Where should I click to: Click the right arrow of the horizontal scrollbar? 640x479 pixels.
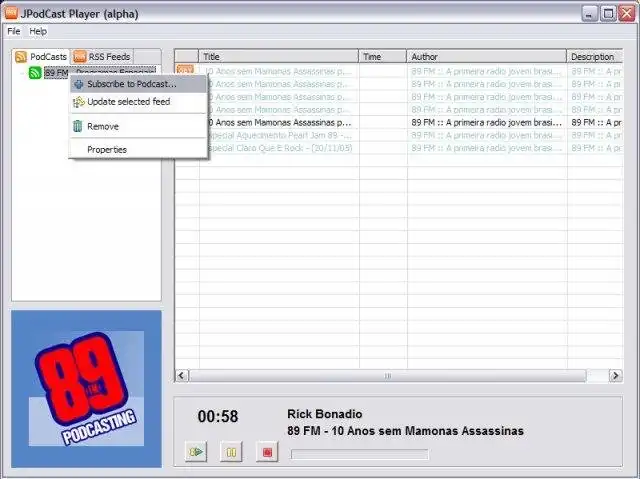pos(616,375)
